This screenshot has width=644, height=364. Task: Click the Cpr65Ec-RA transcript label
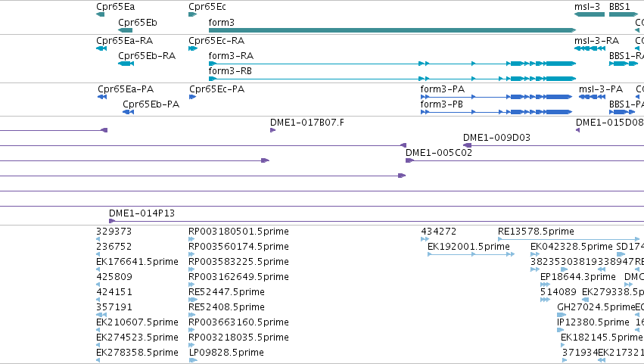[216, 41]
